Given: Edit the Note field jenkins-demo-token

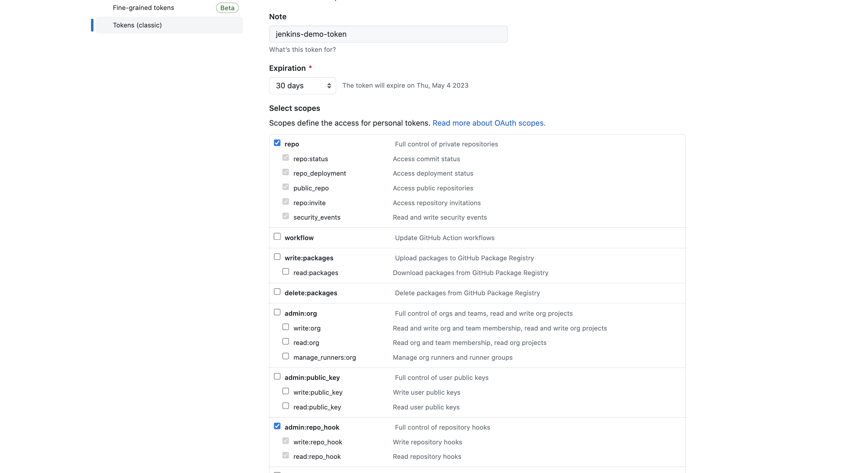Looking at the screenshot, I should (x=388, y=34).
